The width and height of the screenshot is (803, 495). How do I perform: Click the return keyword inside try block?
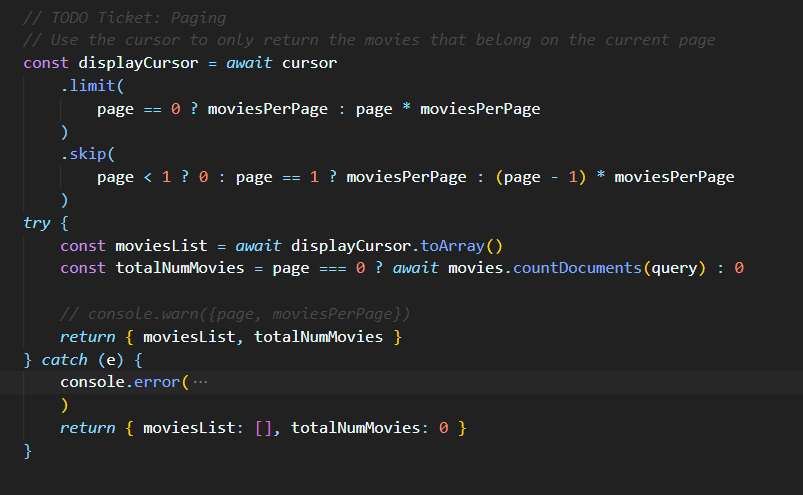point(87,337)
